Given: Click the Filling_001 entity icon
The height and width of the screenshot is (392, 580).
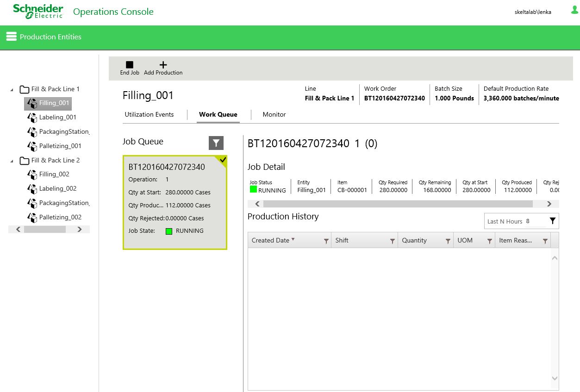Looking at the screenshot, I should tap(32, 103).
